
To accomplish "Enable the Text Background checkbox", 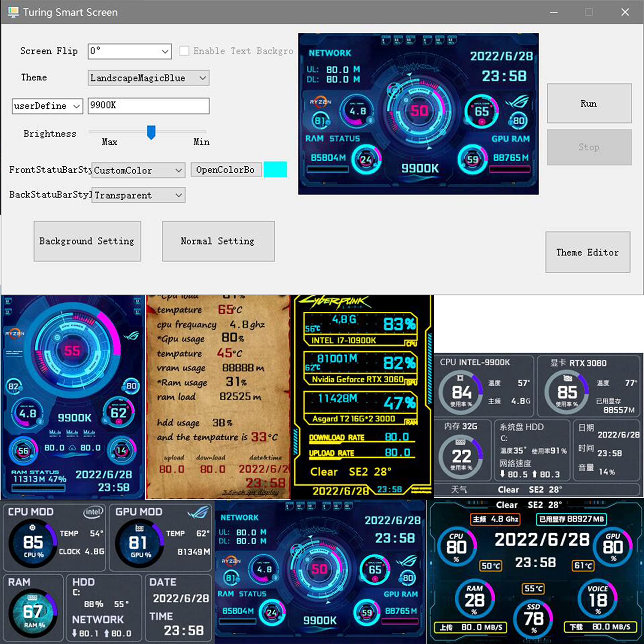I will [184, 51].
